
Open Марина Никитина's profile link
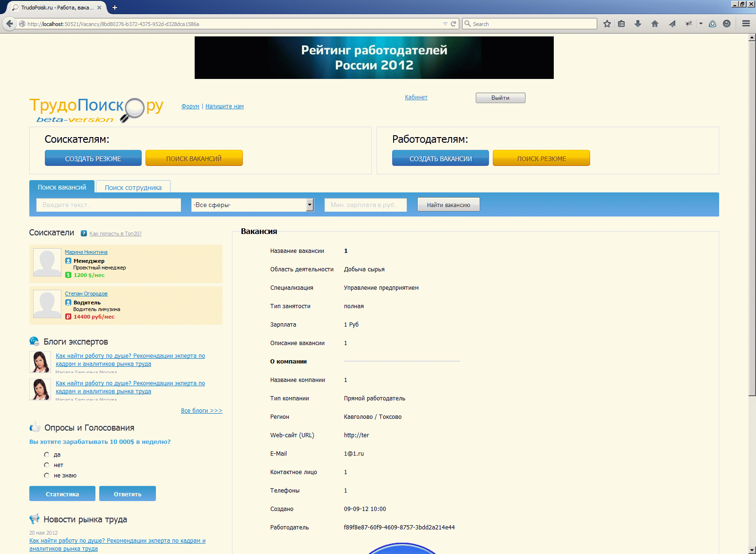(86, 252)
